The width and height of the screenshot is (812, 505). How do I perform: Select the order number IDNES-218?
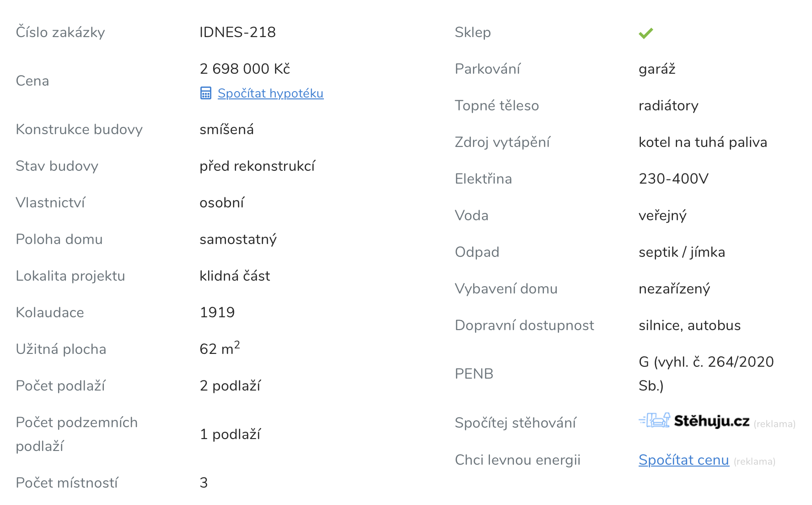(237, 32)
